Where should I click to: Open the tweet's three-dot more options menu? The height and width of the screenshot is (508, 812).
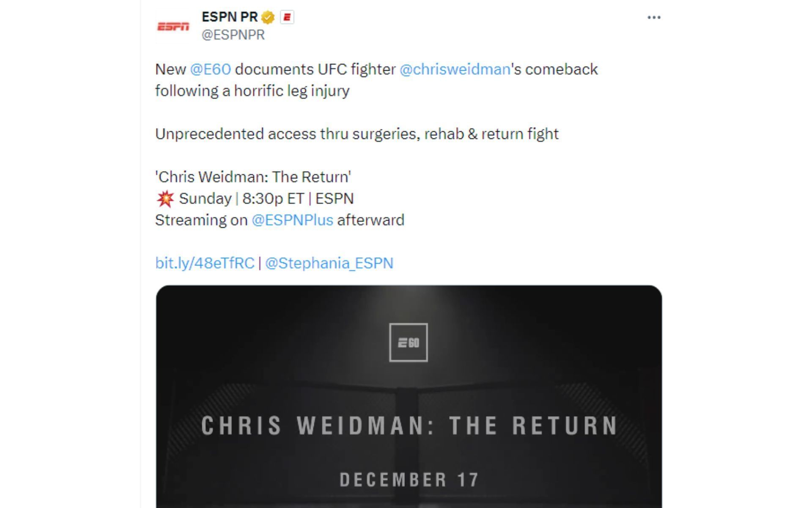click(x=654, y=17)
